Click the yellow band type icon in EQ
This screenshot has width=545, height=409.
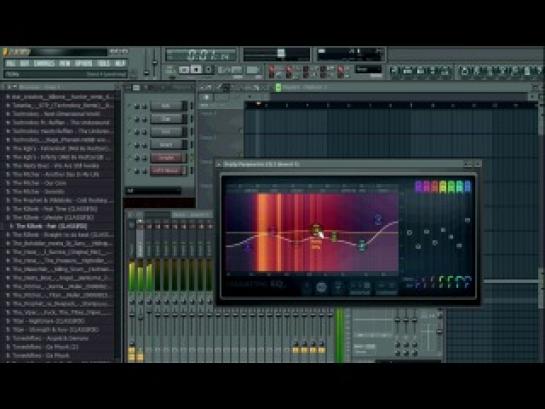(x=443, y=187)
